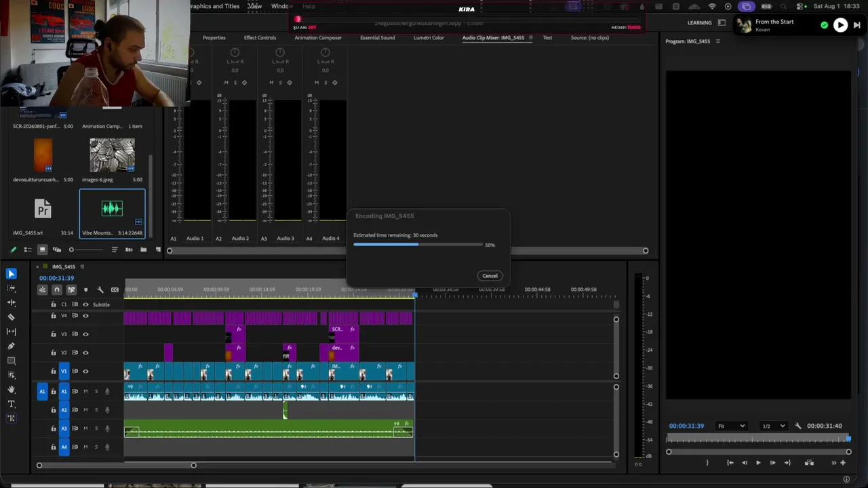
Task: Open the 1/2 playback resolution dropdown
Action: pos(774,426)
